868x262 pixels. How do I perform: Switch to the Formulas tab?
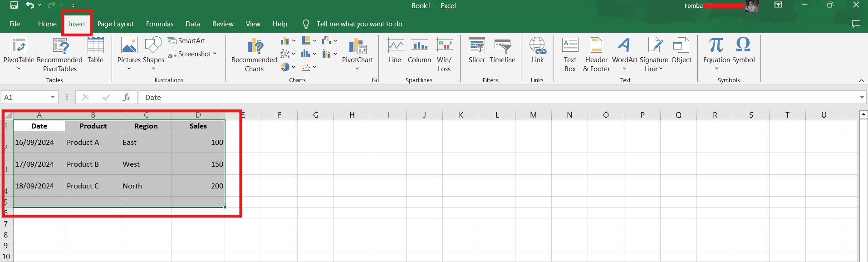pos(160,24)
